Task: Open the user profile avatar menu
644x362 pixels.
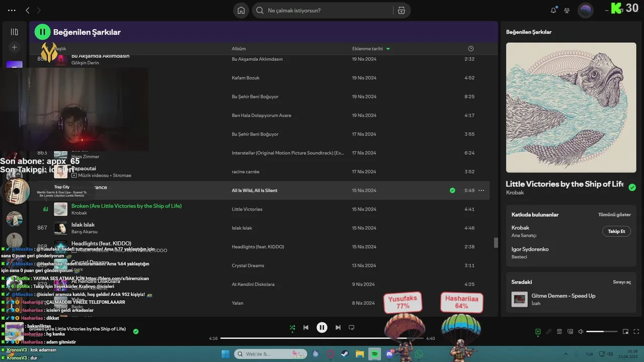Action: point(585,10)
